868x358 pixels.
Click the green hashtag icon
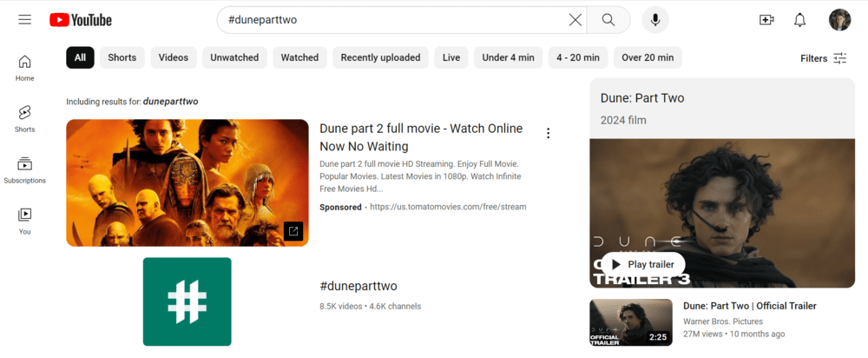[187, 302]
